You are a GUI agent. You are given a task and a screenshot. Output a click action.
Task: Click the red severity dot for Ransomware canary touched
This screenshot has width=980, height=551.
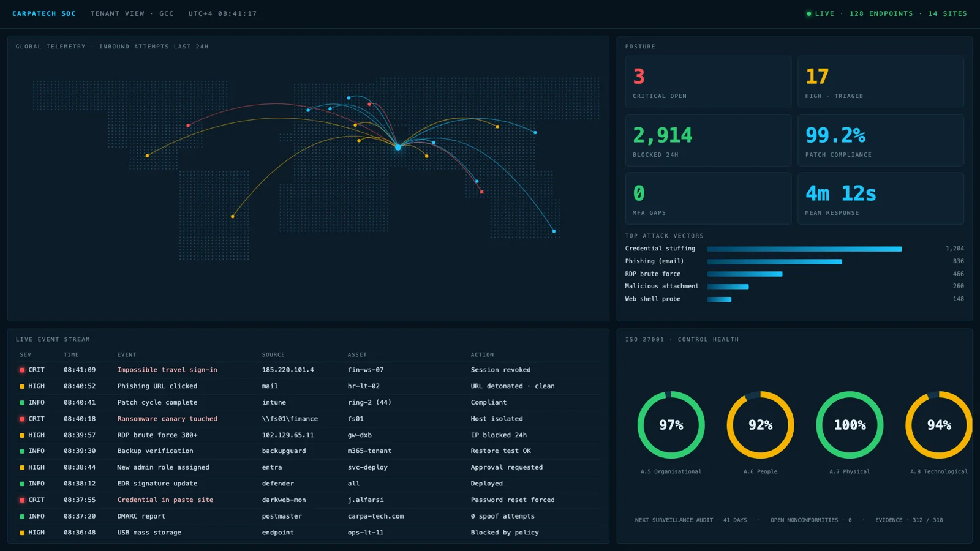pos(22,419)
